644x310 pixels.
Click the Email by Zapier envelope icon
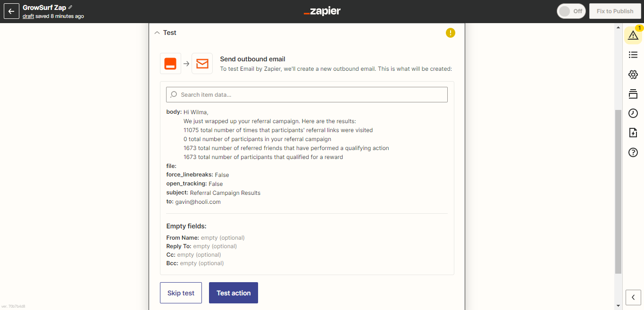[202, 64]
